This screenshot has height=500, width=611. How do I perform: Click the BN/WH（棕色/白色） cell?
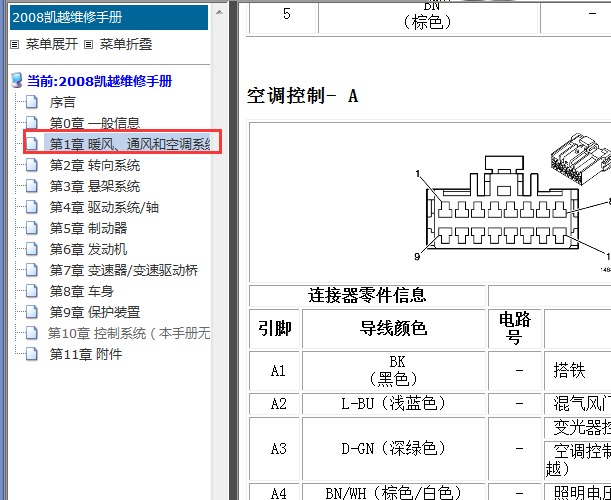[x=394, y=492]
